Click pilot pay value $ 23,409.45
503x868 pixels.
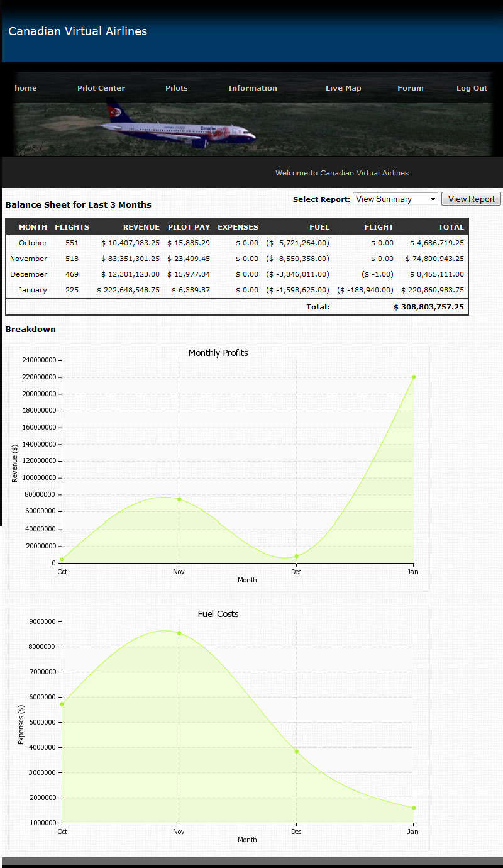(x=189, y=259)
